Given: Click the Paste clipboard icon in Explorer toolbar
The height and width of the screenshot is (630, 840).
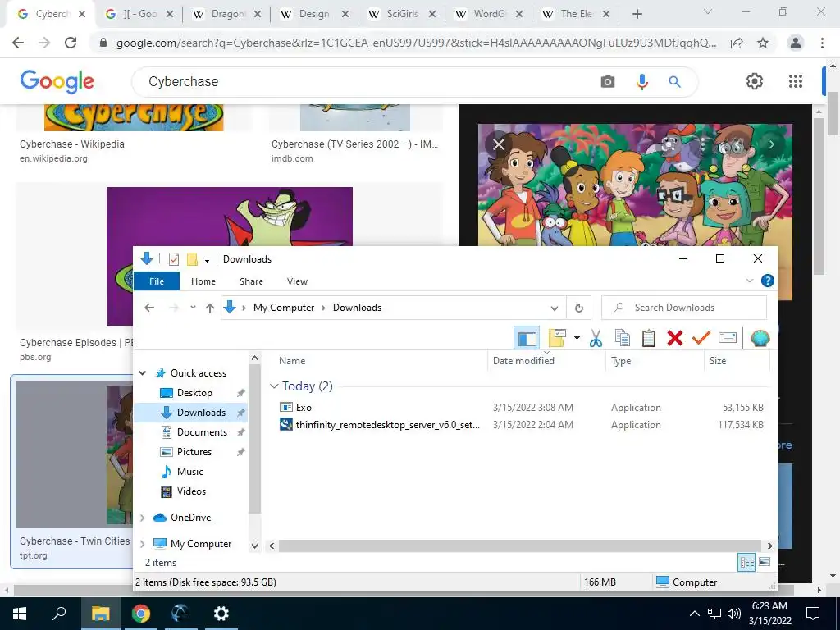Looking at the screenshot, I should [648, 338].
